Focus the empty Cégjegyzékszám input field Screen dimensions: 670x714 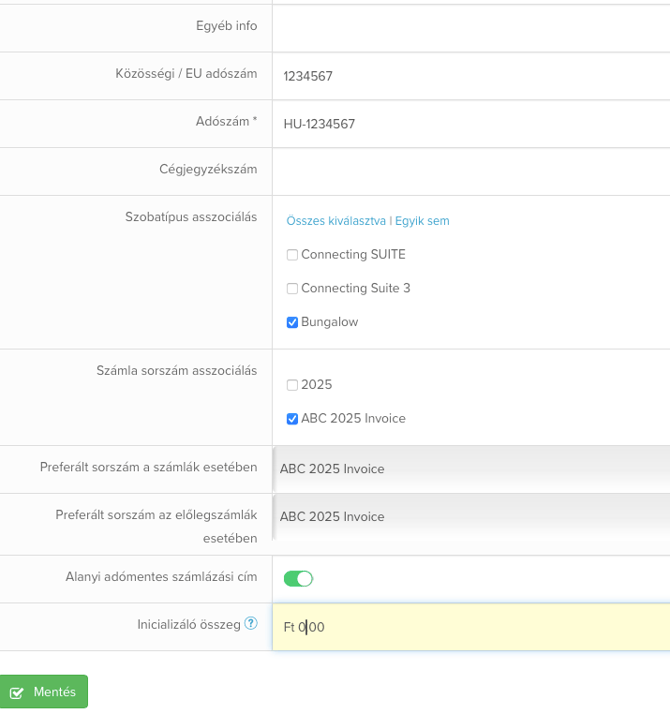(470, 171)
